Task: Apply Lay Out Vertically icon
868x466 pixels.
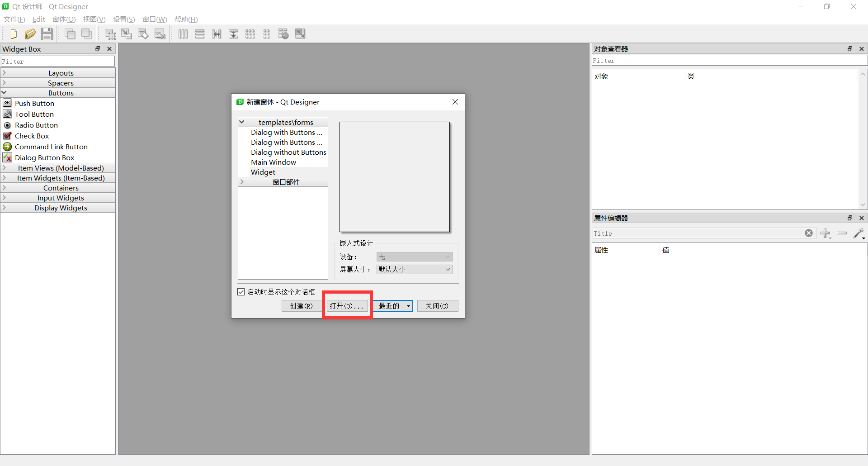Action: click(x=200, y=34)
